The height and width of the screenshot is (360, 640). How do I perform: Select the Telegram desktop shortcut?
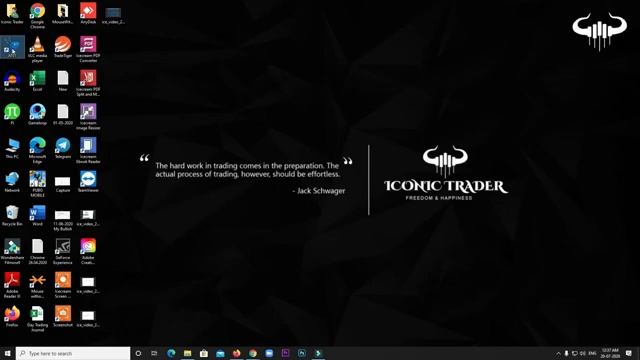point(63,149)
